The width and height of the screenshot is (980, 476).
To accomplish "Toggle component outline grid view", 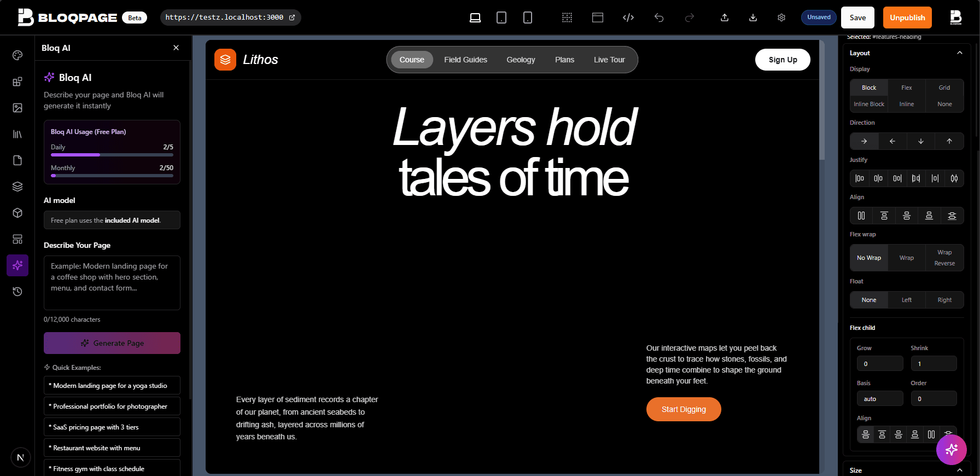I will 567,18.
